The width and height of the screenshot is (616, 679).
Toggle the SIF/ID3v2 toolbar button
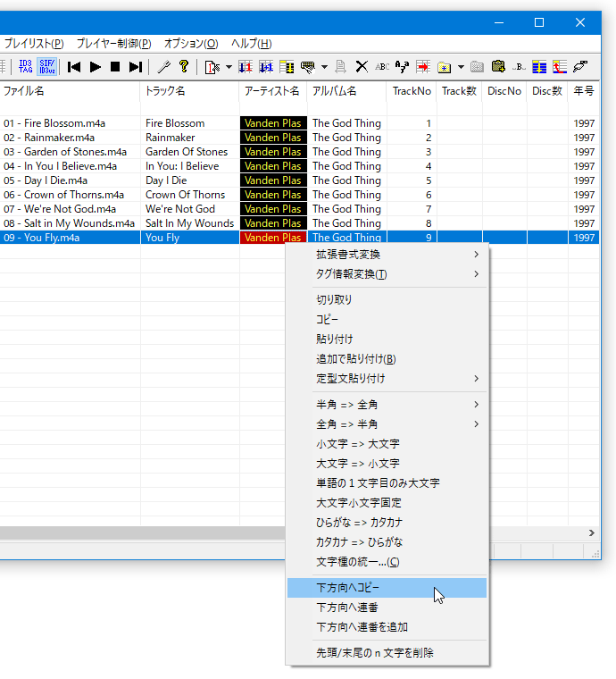(47, 67)
